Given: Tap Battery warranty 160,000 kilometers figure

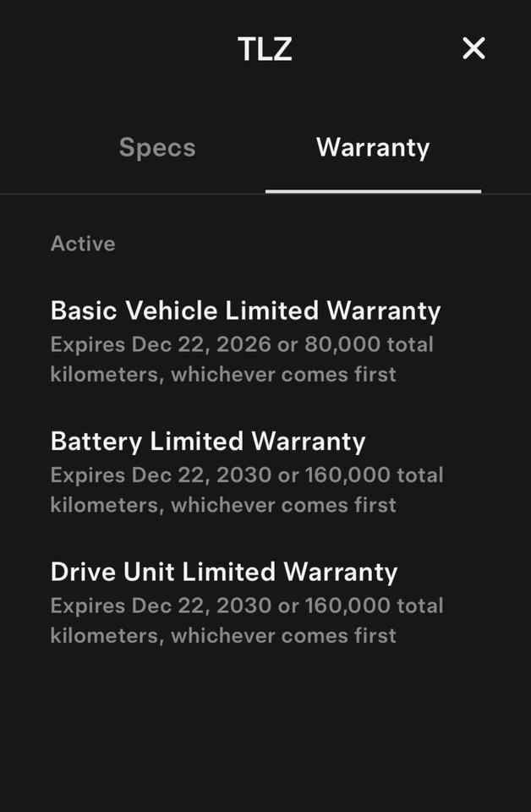Looking at the screenshot, I should tap(348, 475).
